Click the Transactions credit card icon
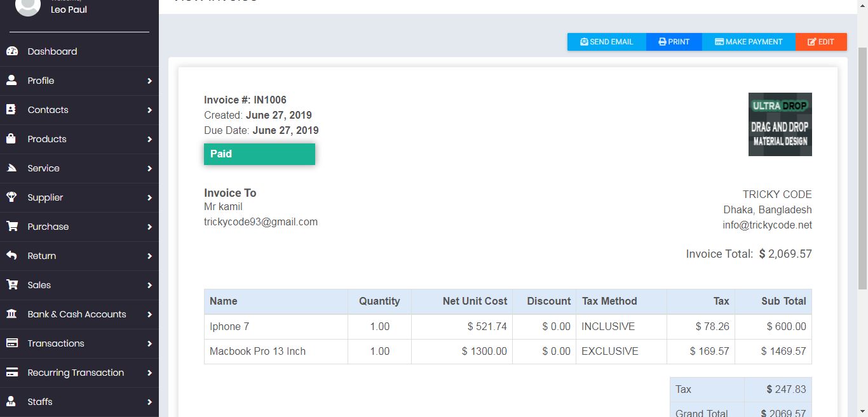Viewport: 868px width, 417px height. point(11,343)
